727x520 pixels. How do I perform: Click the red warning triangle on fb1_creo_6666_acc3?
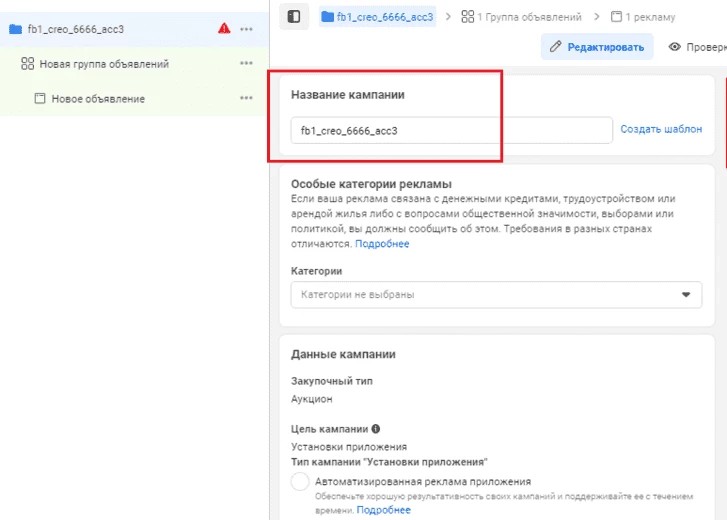[x=224, y=29]
